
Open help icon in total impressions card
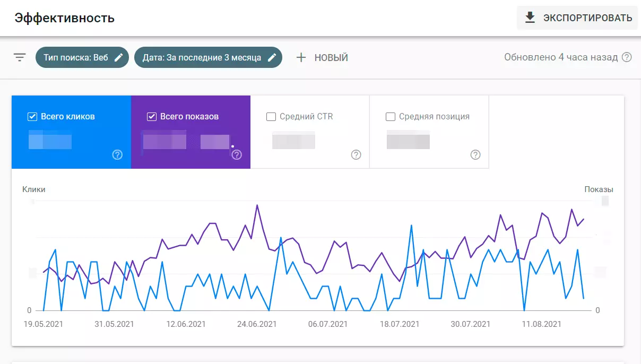tap(237, 155)
